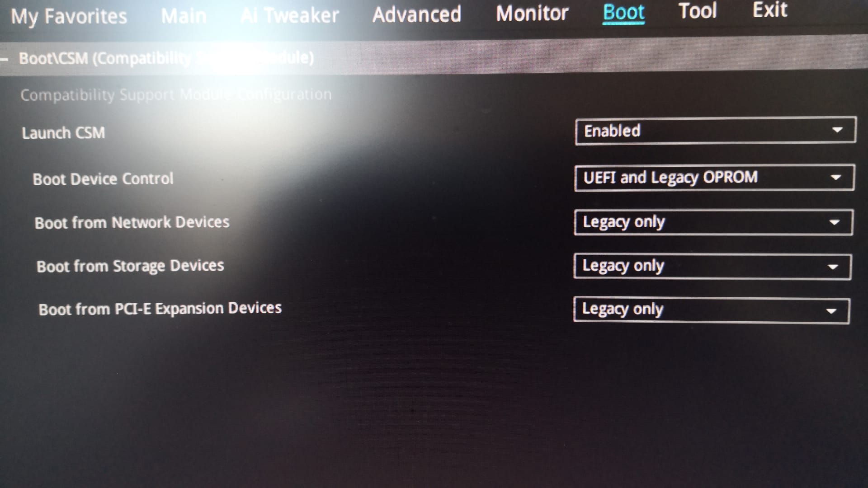Image resolution: width=868 pixels, height=488 pixels.
Task: Open the Ai Tweaker tab
Action: pyautogui.click(x=290, y=16)
